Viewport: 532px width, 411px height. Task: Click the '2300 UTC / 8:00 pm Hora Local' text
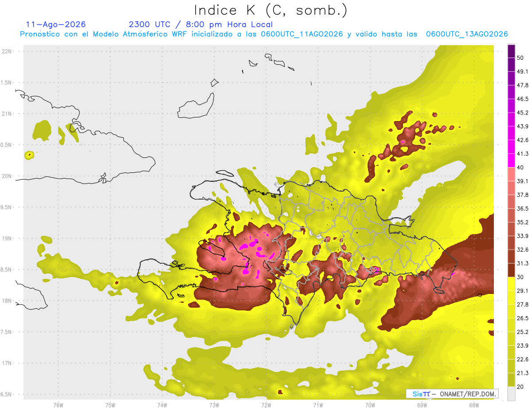click(x=200, y=24)
